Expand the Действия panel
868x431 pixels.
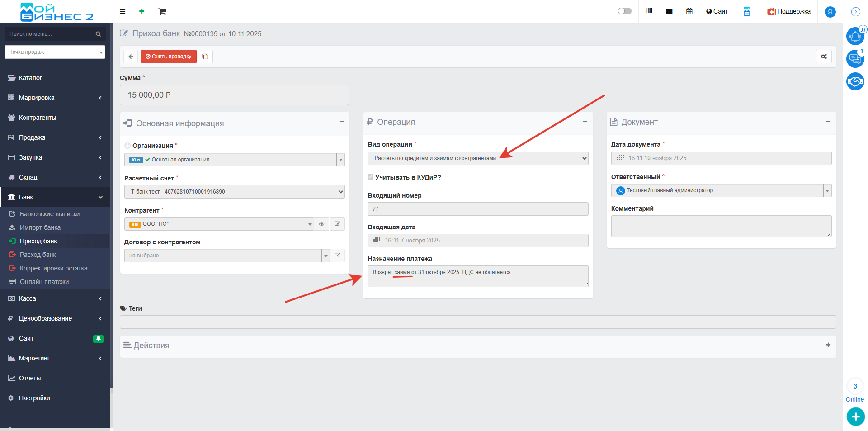point(828,345)
